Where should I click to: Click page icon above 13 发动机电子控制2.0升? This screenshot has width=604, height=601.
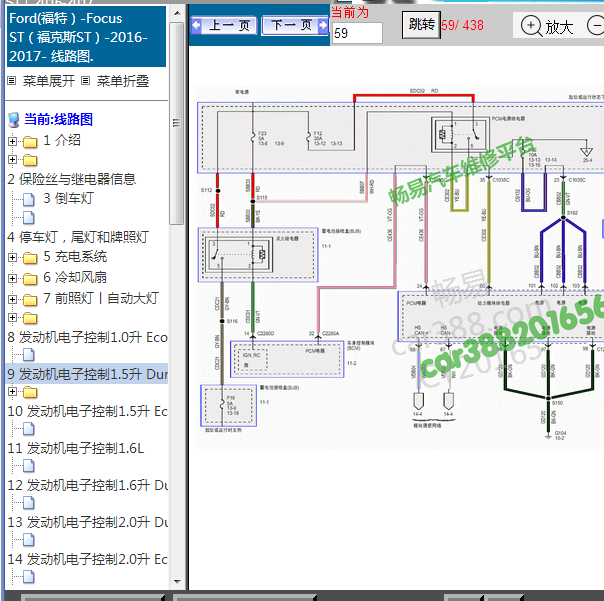pos(29,503)
